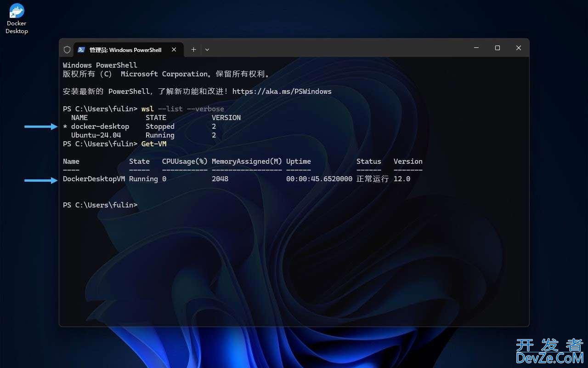This screenshot has height=368, width=588.
Task: Click the 'Uptime' column header
Action: [x=299, y=161]
